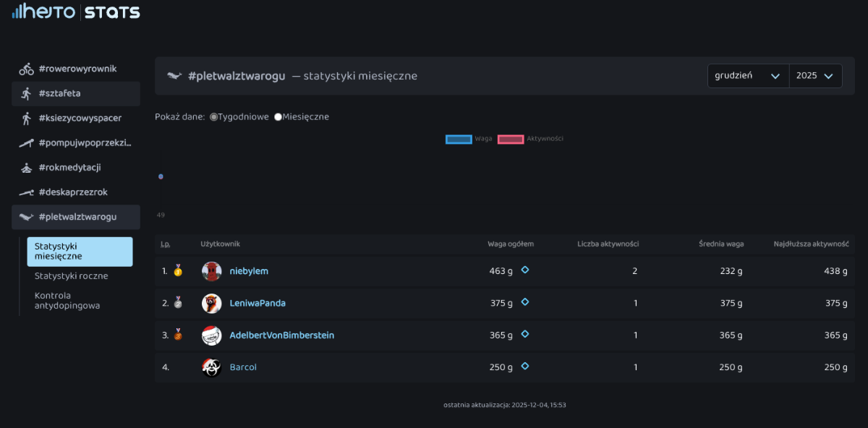Select the Miesięczne radio button
Image resolution: width=868 pixels, height=428 pixels.
278,117
